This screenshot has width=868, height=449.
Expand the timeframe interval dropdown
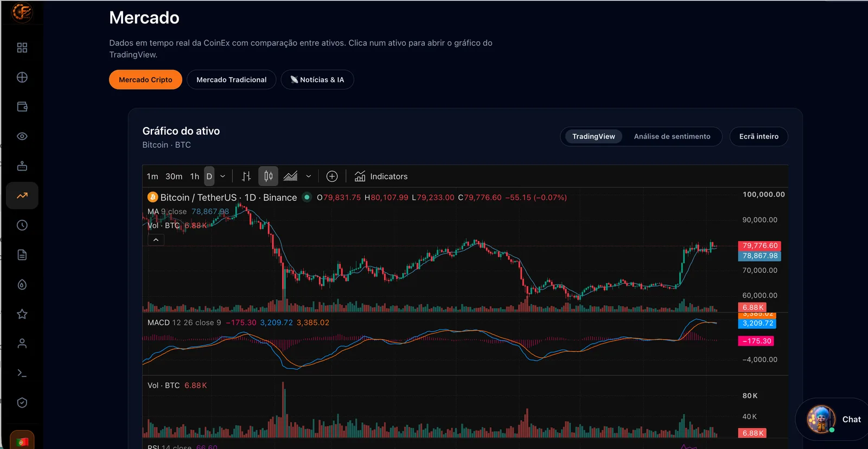(222, 176)
